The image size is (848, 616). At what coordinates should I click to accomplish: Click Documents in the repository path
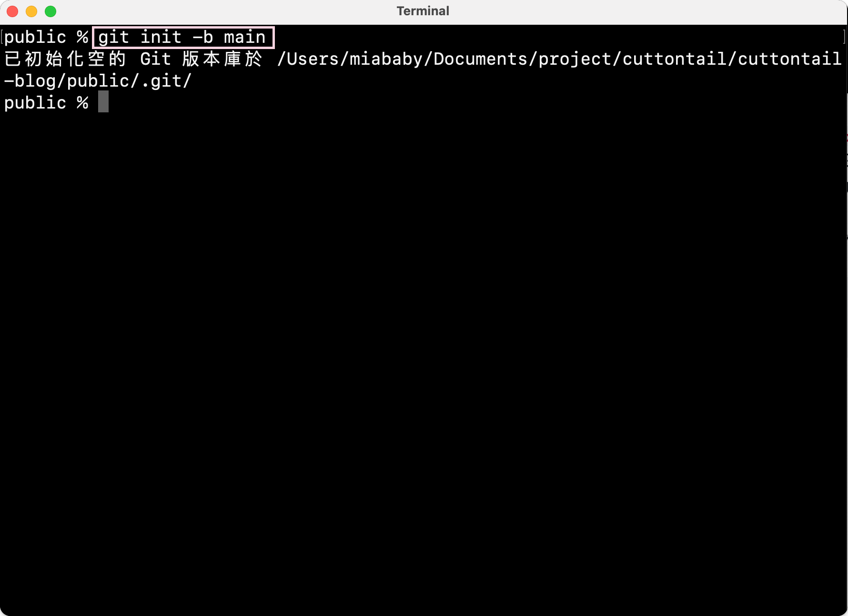pos(481,59)
